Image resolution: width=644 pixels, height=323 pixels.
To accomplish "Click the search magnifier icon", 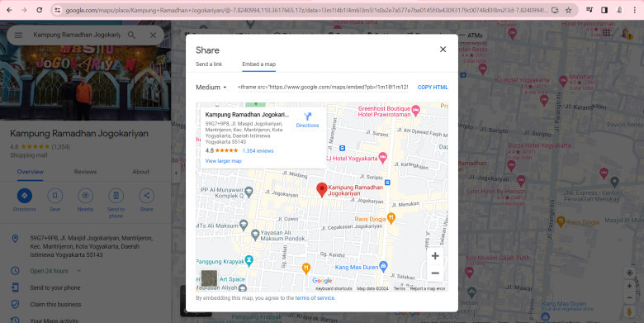I will click(x=131, y=36).
